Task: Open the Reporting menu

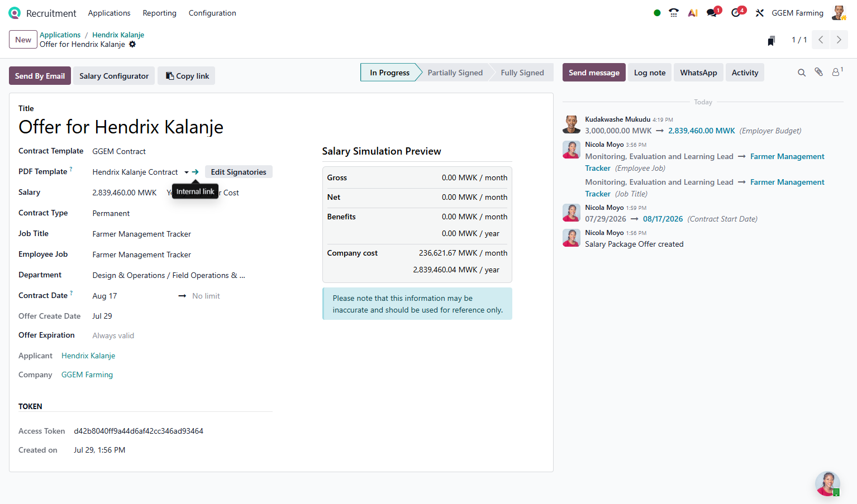Action: click(159, 13)
